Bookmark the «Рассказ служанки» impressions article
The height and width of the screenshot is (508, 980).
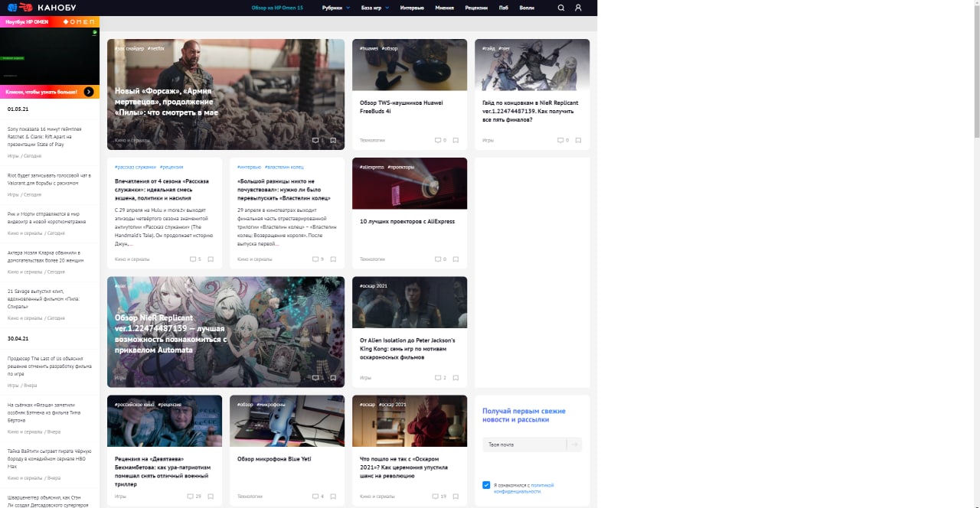tap(211, 259)
